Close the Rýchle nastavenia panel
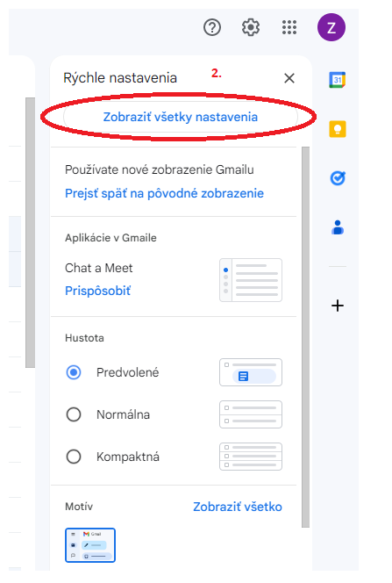Viewport: 392px width, 583px height. 289,78
